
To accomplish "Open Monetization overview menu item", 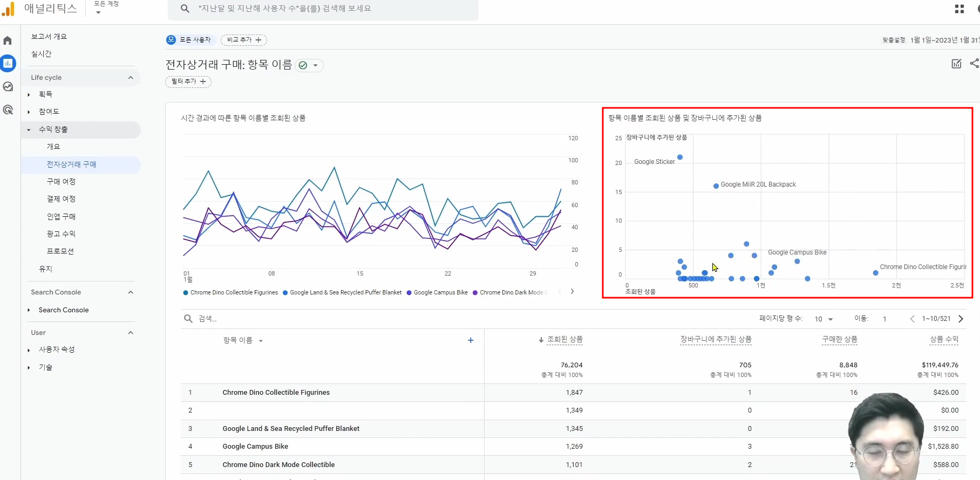I will (53, 147).
